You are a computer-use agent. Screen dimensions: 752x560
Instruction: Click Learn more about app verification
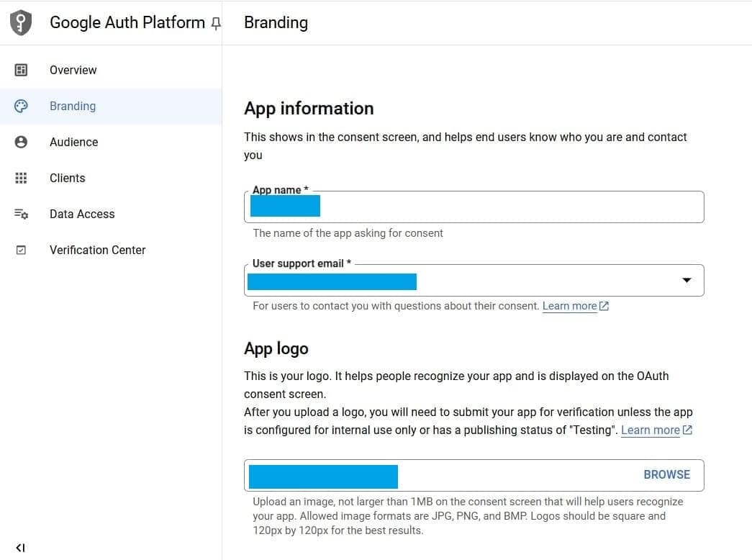651,430
